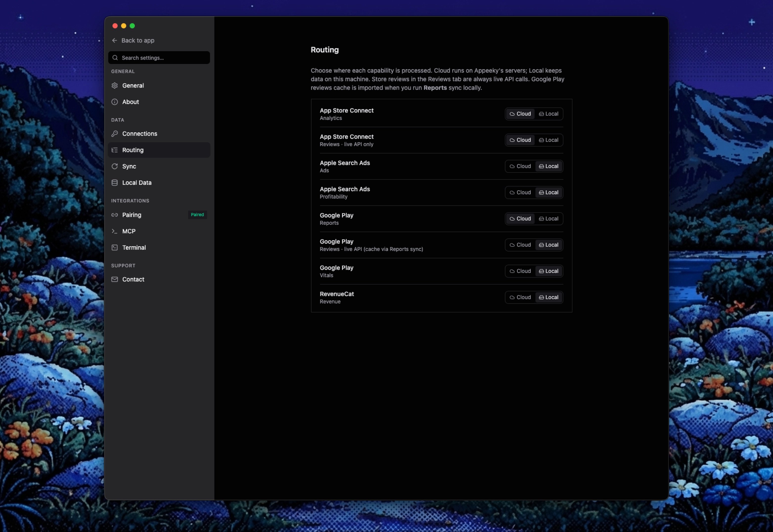
Task: Click the Paired status badge
Action: [197, 215]
